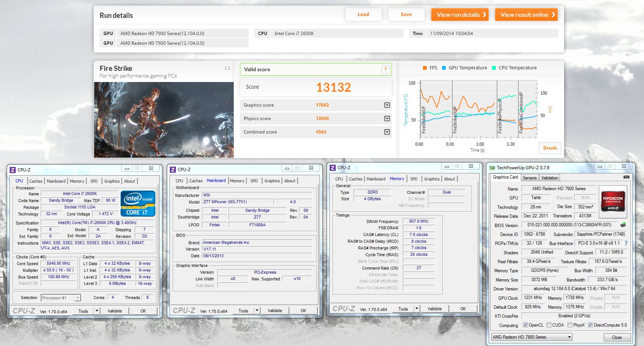Image resolution: width=644 pixels, height=346 pixels.
Task: Click the orange FPS legend swatch
Action: click(425, 68)
